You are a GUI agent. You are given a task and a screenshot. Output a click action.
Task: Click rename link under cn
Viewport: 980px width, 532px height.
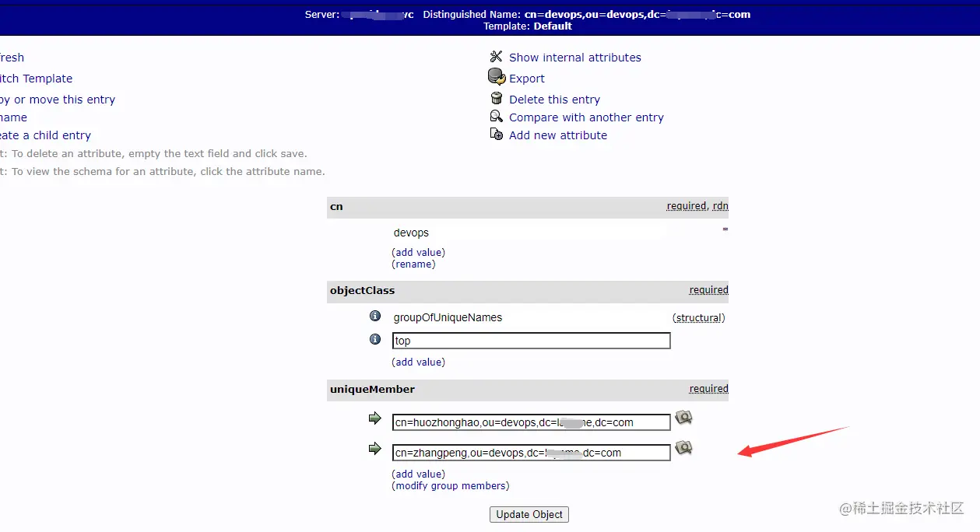point(413,264)
